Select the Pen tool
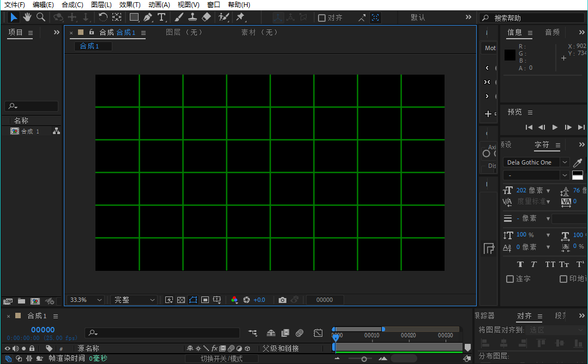Viewport: 588px width, 364px height. point(148,17)
